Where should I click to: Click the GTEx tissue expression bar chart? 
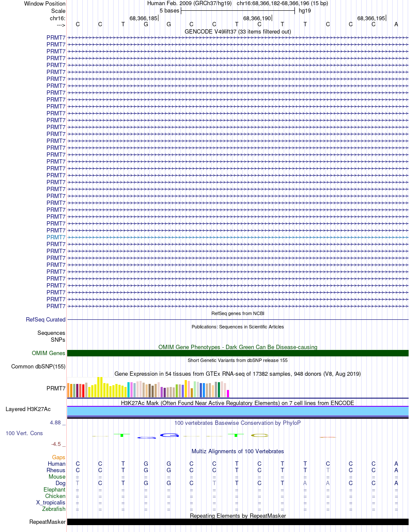pyautogui.click(x=149, y=387)
